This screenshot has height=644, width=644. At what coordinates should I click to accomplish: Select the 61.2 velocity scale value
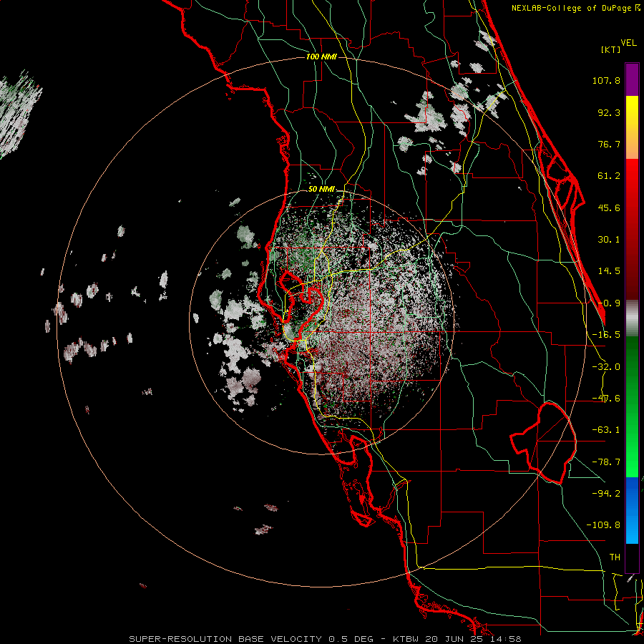coord(609,176)
